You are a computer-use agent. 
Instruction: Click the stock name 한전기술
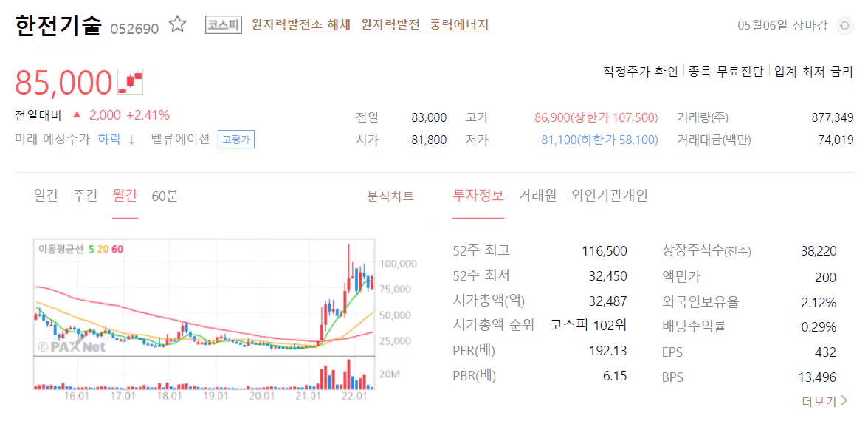pos(59,25)
